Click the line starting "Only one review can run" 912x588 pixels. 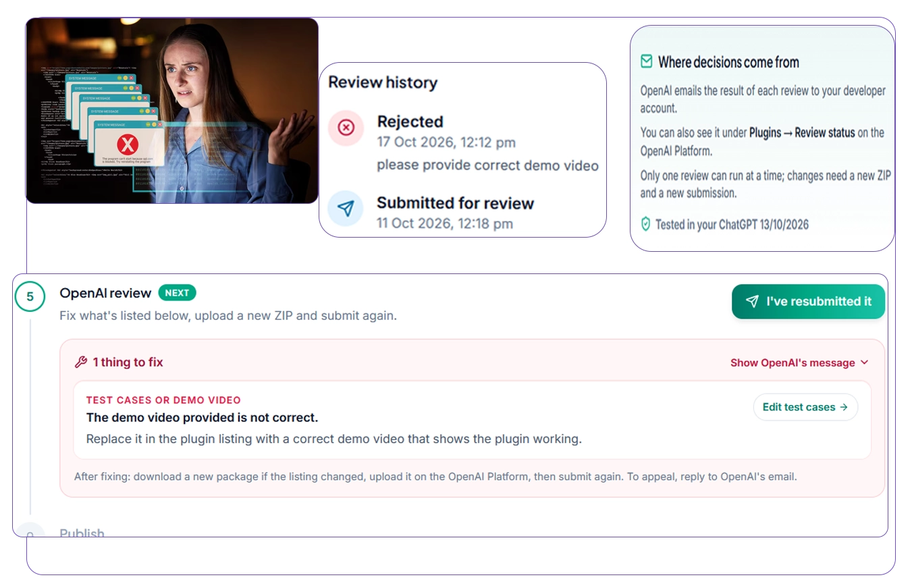coord(766,184)
